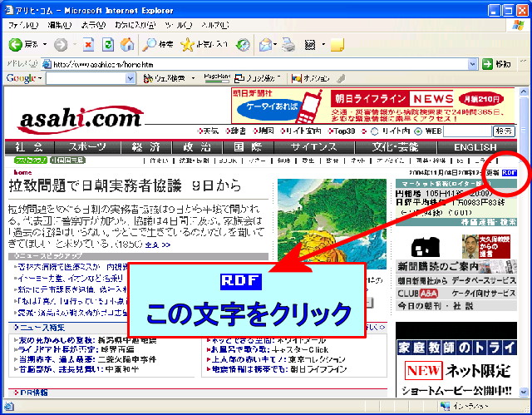Image resolution: width=532 pixels, height=415 pixels.
Task: Click Google toolbar web search icon
Action: [148, 78]
